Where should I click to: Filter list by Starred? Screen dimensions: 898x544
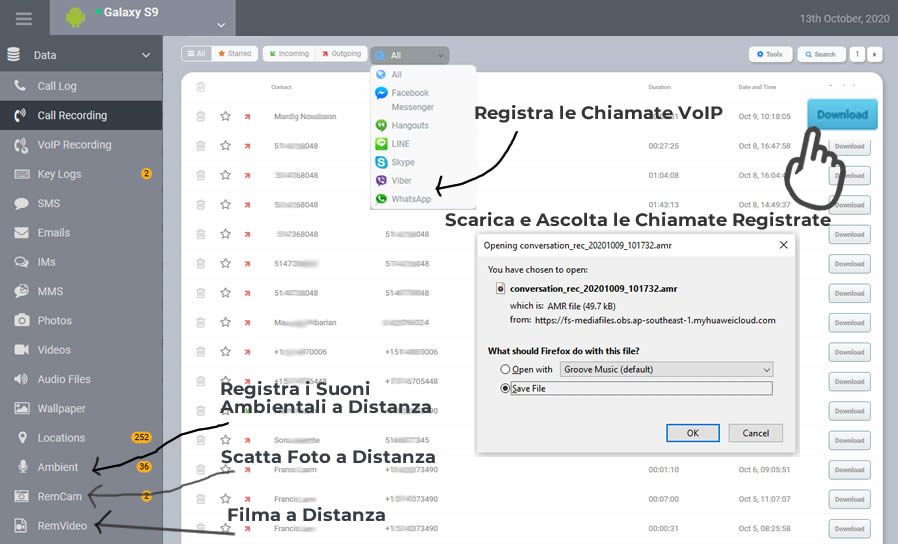(x=235, y=54)
